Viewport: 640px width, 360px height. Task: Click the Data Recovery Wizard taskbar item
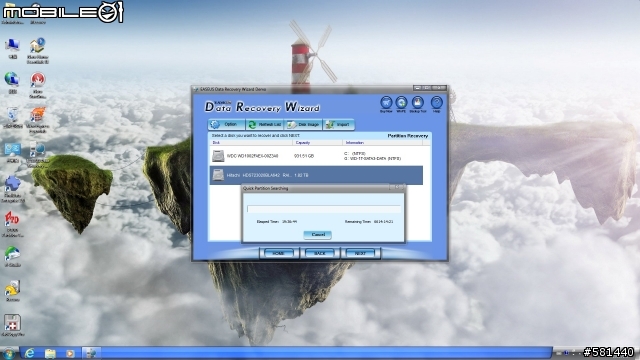91,353
